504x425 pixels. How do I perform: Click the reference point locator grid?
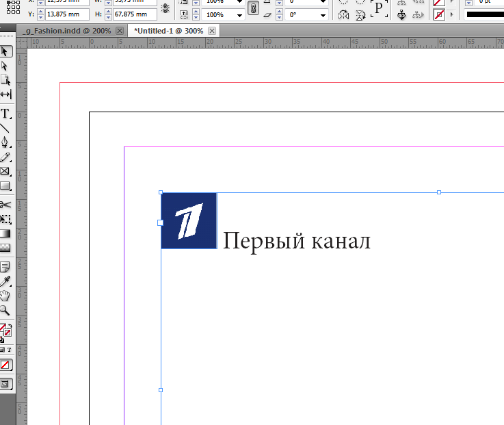[13, 7]
